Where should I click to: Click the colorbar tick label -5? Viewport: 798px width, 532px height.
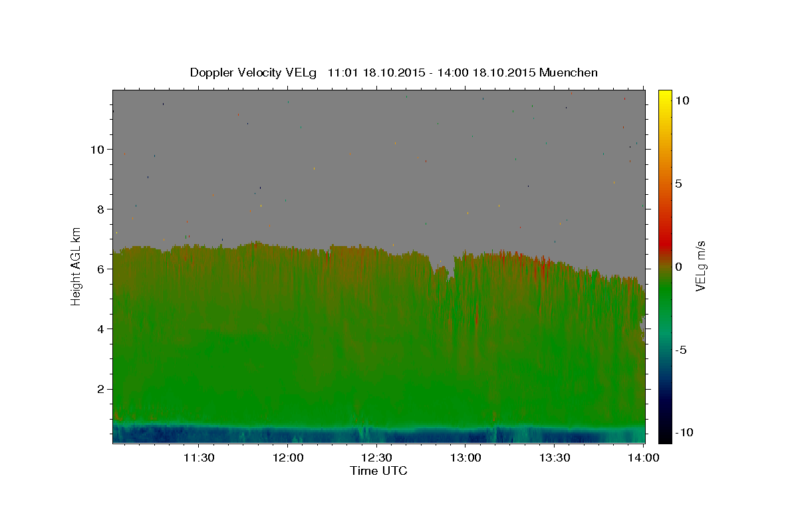(x=681, y=350)
